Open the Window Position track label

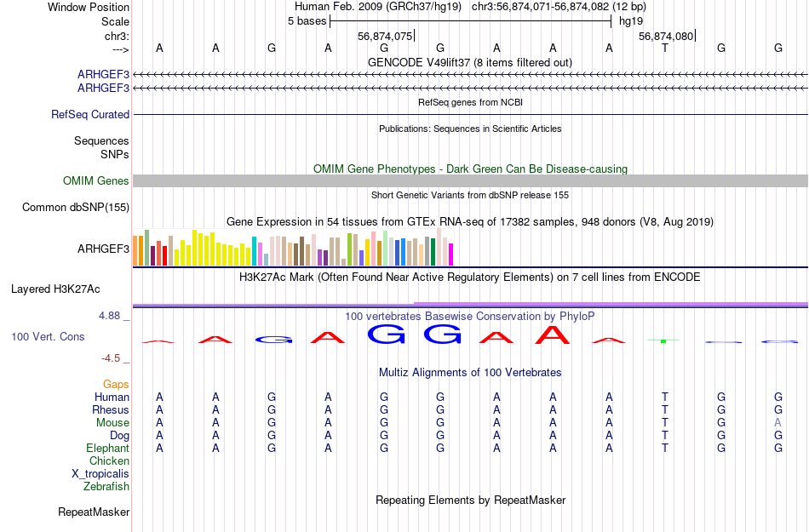tap(89, 7)
